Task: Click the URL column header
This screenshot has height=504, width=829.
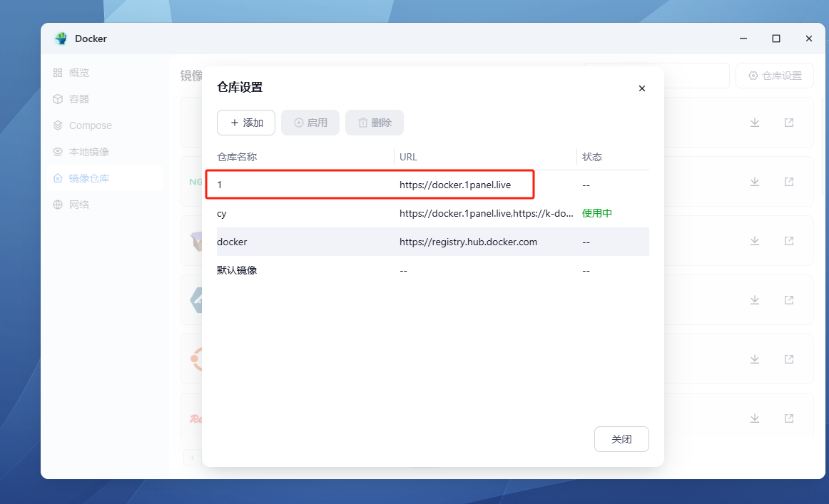Action: click(x=408, y=157)
